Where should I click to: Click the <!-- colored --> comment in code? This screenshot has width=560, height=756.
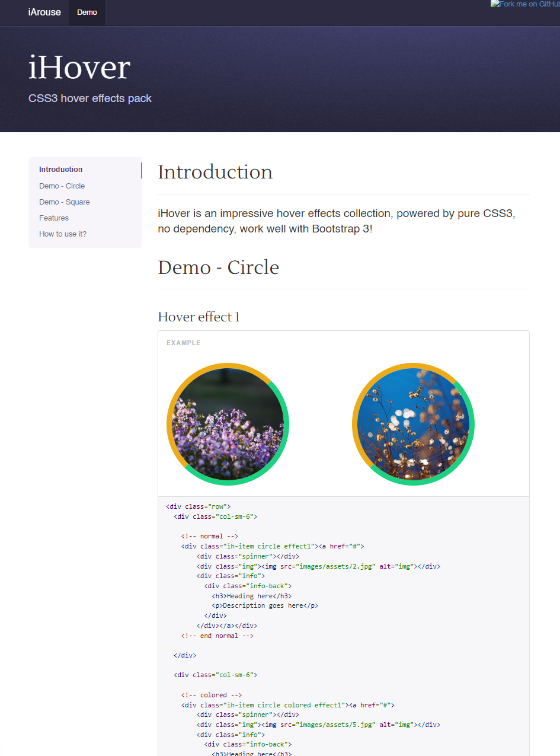pos(212,695)
